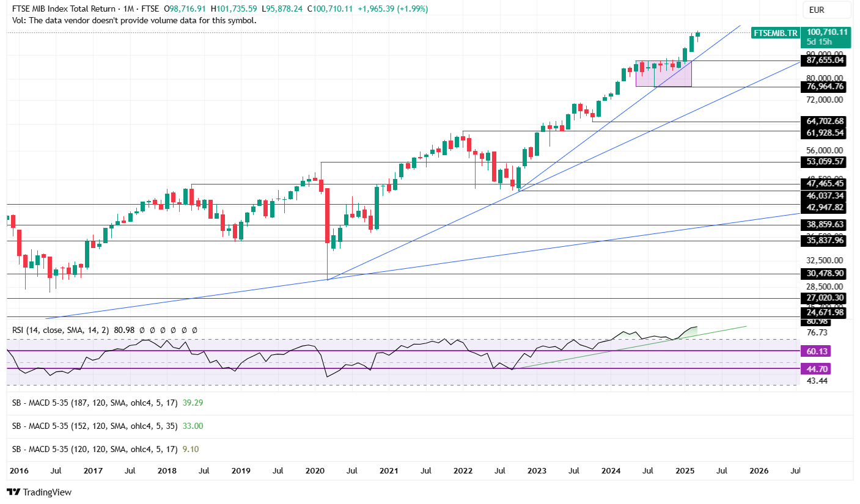Viewport: 860px width, 504px height.
Task: Click the 56,000.00 price axis tick
Action: [x=825, y=150]
